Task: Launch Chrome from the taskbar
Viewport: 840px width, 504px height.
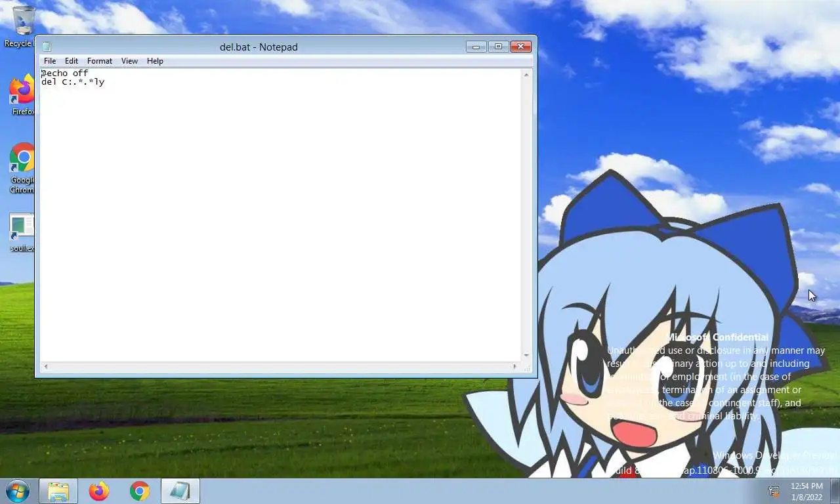Action: tap(140, 491)
